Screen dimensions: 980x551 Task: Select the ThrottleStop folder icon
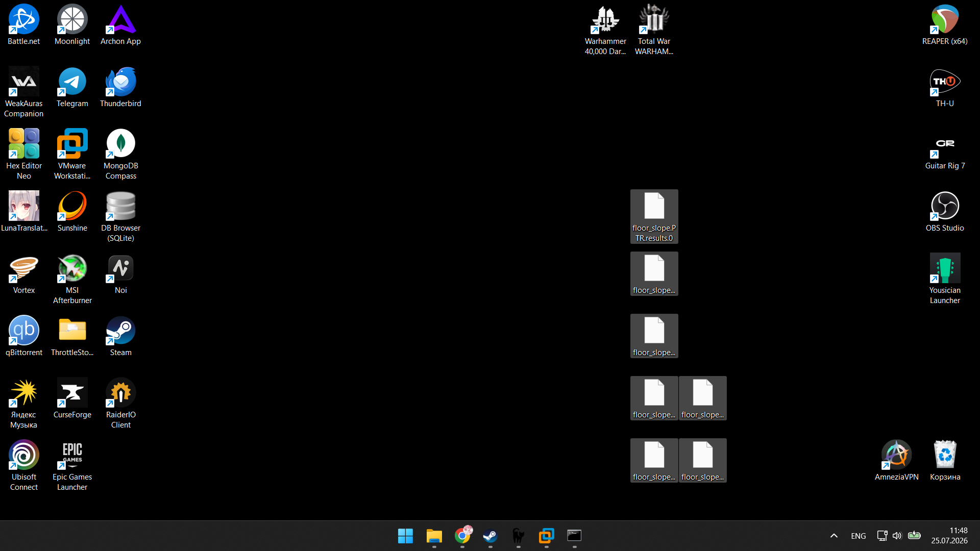pos(72,336)
